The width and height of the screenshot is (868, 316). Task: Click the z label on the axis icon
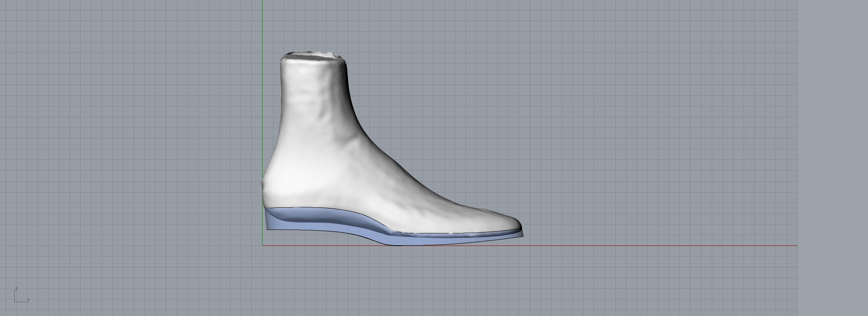tap(17, 289)
